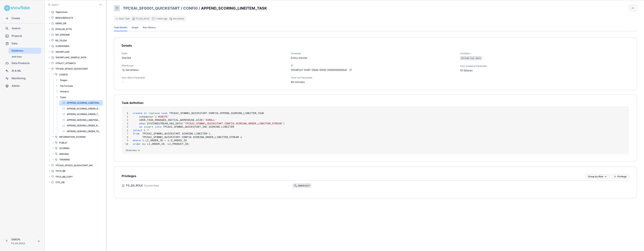Click the OWNERSHIP privilege badge
Viewport: 644px width, 251px height.
[x=302, y=186]
